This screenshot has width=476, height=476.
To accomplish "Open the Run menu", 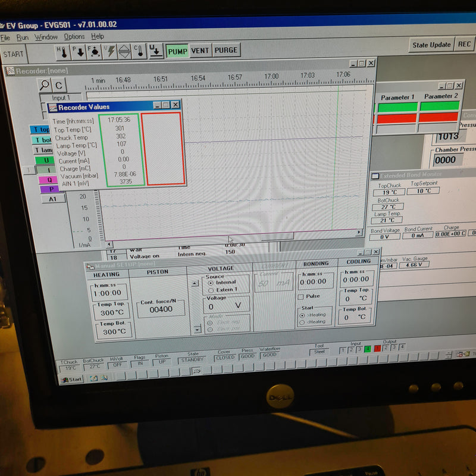I will pos(22,37).
